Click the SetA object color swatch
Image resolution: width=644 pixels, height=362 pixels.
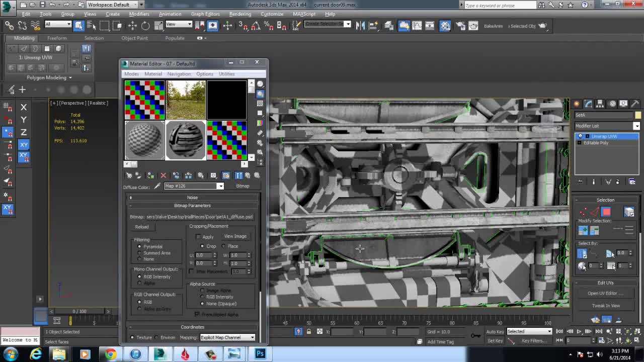click(637, 115)
